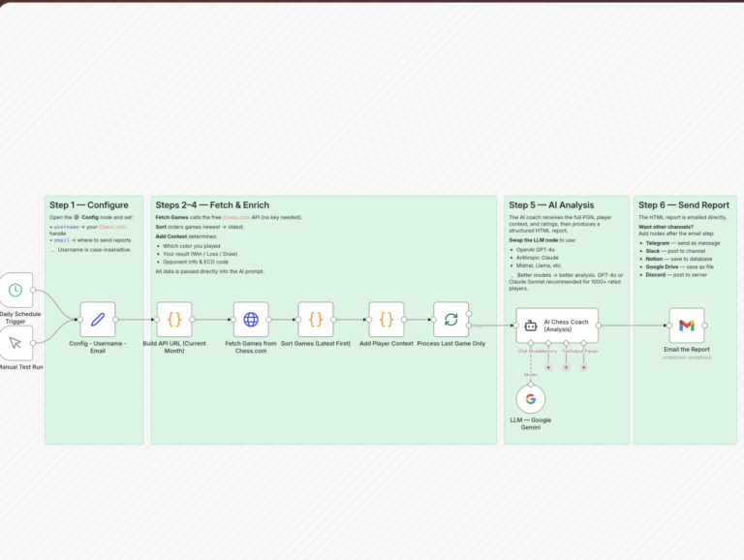The width and height of the screenshot is (744, 560).
Task: Add an Output Parser via plus button
Action: [583, 367]
